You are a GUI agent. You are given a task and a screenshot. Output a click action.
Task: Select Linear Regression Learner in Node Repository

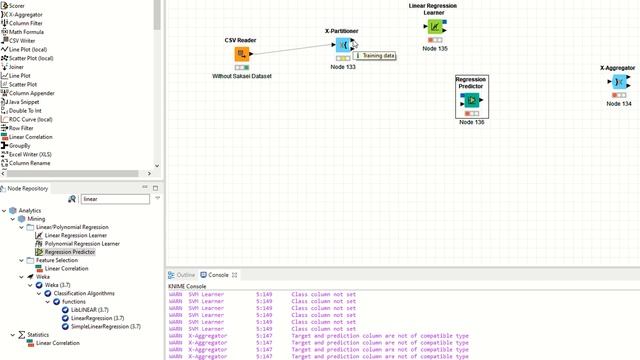pyautogui.click(x=76, y=235)
